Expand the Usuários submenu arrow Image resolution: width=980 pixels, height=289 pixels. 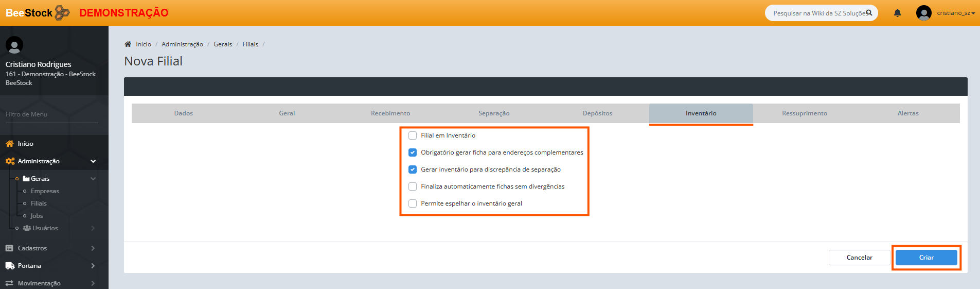[93, 228]
